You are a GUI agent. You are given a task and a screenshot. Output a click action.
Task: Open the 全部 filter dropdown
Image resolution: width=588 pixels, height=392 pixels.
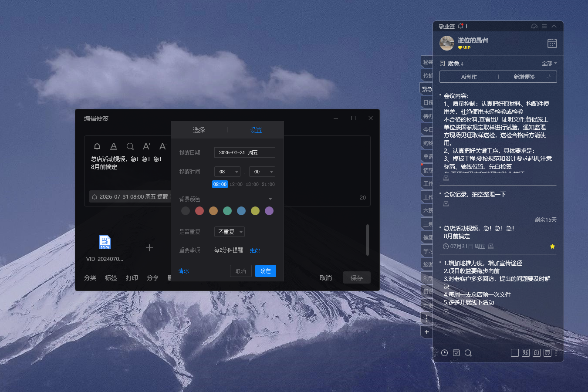(549, 64)
